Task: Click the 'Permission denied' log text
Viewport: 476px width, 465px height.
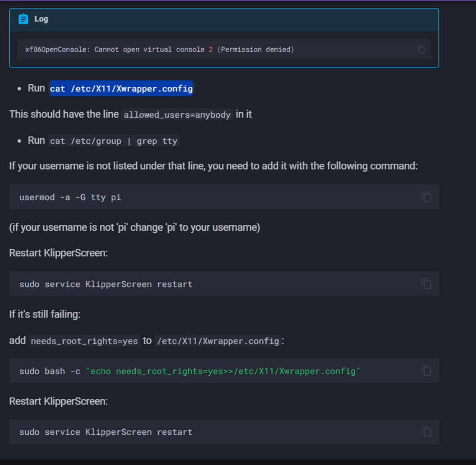Action: [x=256, y=49]
